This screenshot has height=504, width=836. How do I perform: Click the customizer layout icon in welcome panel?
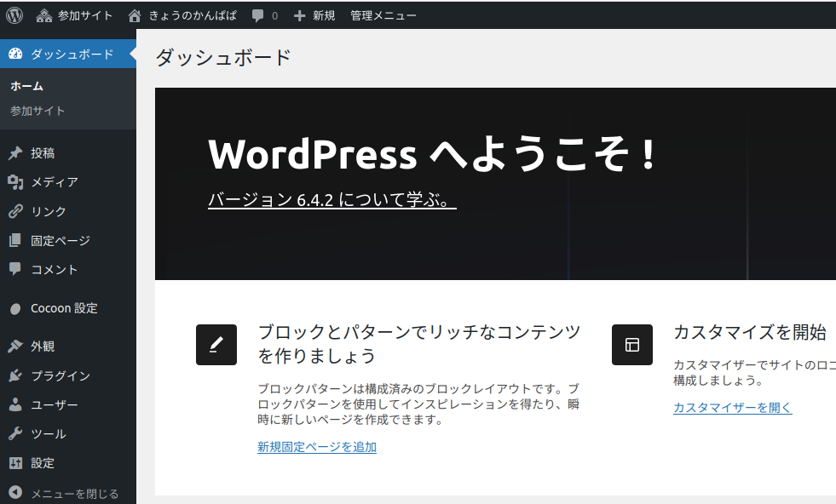631,345
